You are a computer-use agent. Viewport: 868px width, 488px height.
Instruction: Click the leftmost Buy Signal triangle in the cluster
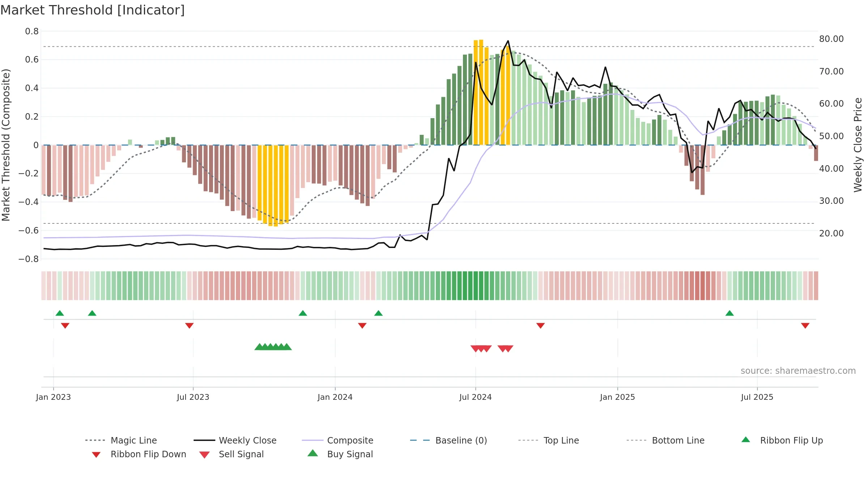[x=259, y=347]
